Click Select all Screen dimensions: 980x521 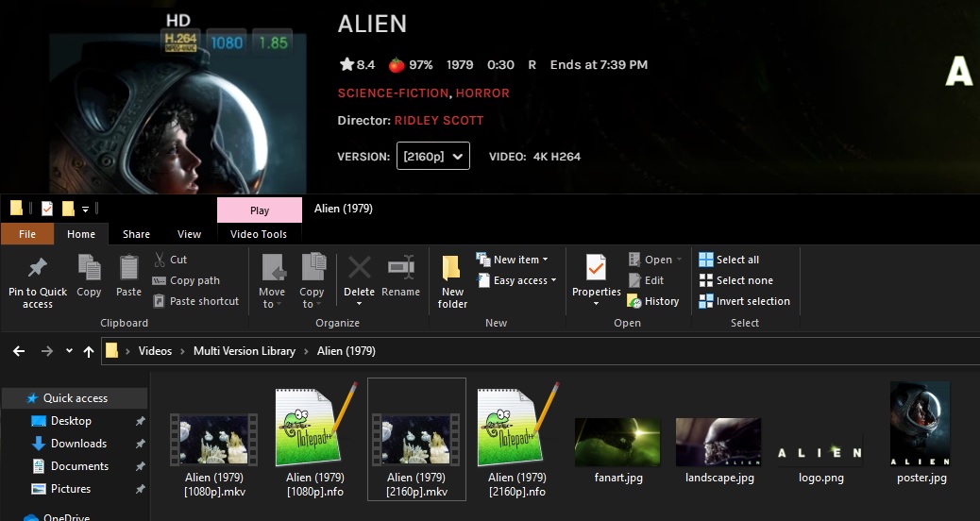(x=730, y=260)
